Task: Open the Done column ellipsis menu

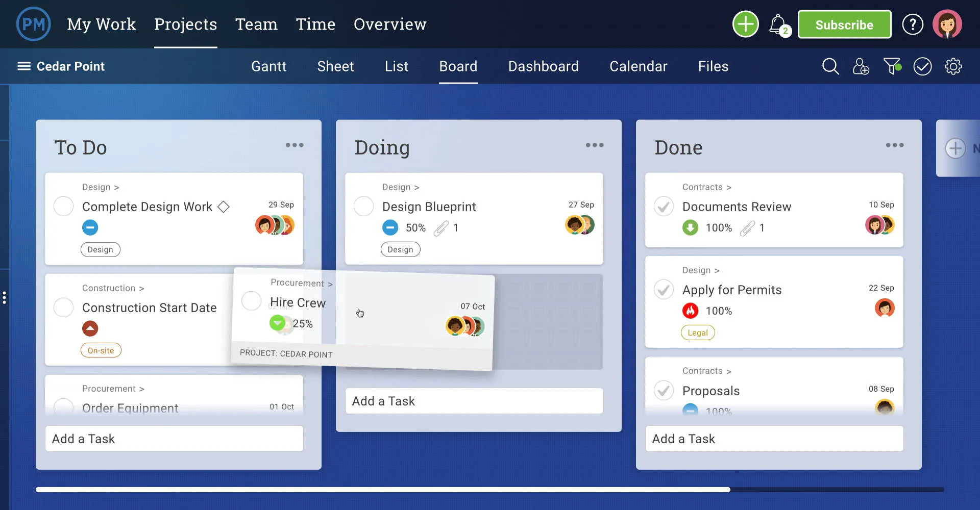Action: click(894, 145)
